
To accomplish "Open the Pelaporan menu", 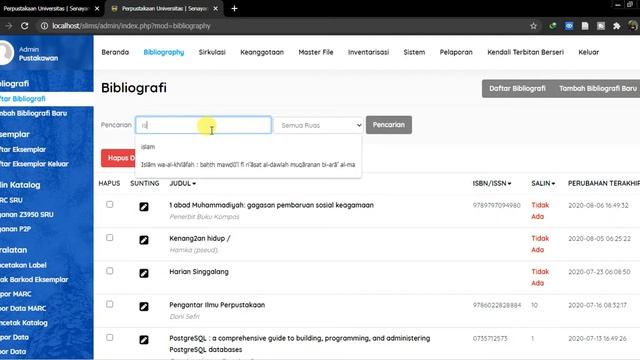I will (456, 52).
